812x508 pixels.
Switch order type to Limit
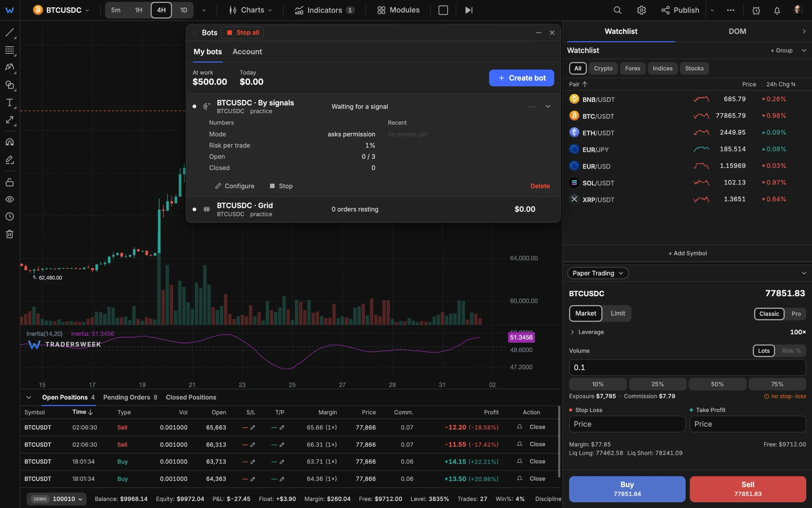pyautogui.click(x=618, y=313)
